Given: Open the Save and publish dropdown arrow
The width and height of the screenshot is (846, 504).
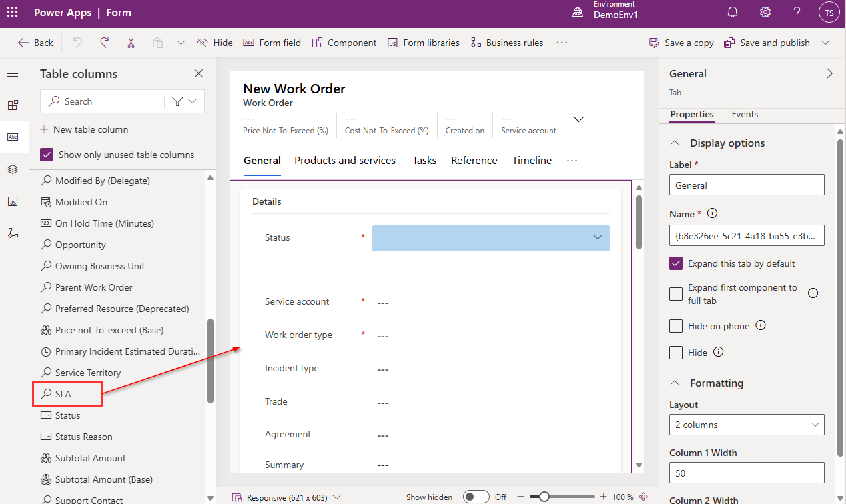Looking at the screenshot, I should pyautogui.click(x=825, y=43).
